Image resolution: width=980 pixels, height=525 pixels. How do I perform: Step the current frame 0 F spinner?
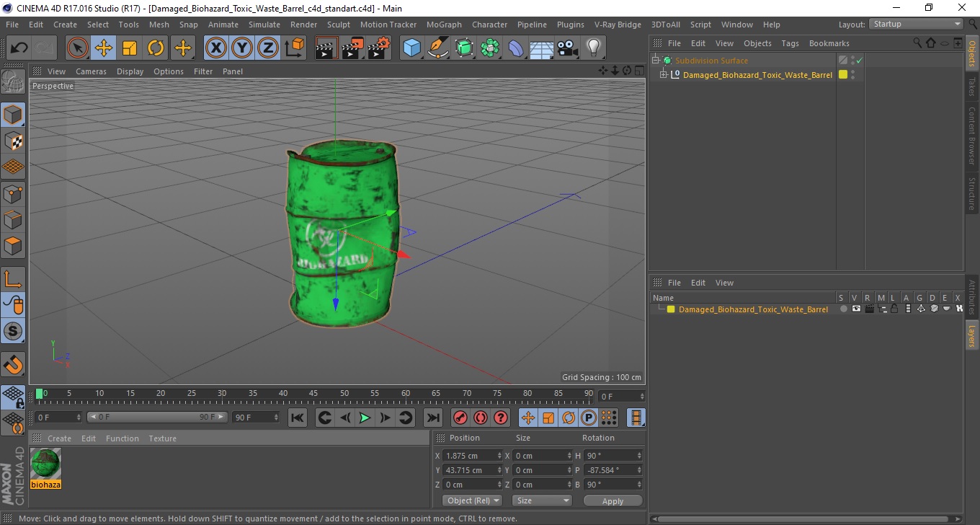[x=79, y=418]
